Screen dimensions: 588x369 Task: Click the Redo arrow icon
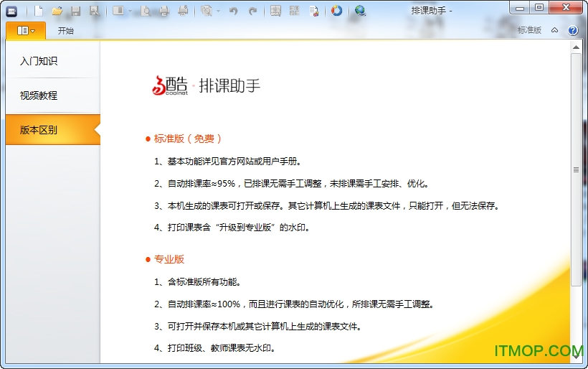point(252,11)
